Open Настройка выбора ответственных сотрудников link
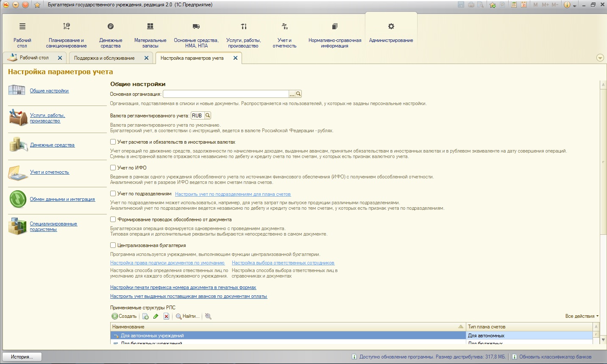Image resolution: width=607 pixels, height=364 pixels. [283, 263]
